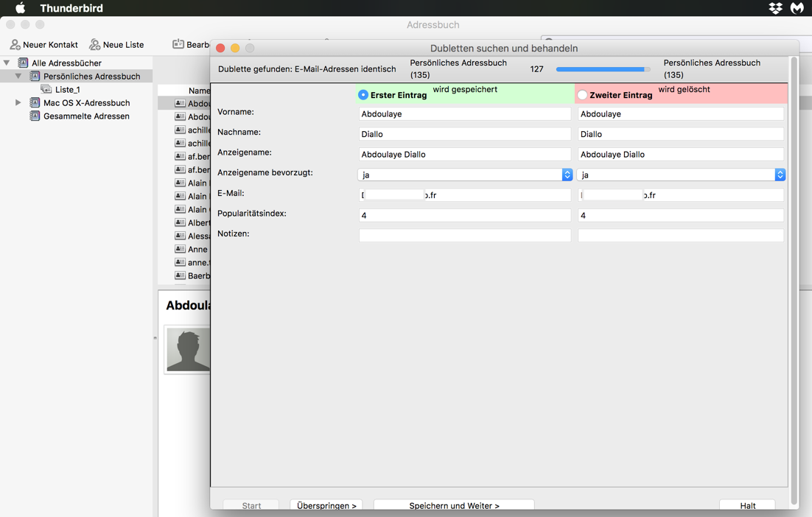
Task: Click the Liste_1 mailing list icon
Action: tap(46, 90)
